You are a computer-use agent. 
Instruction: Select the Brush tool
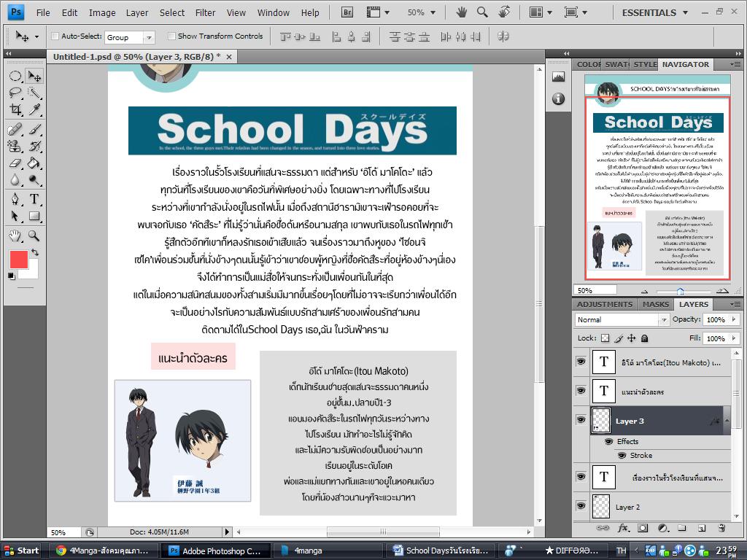click(x=34, y=129)
